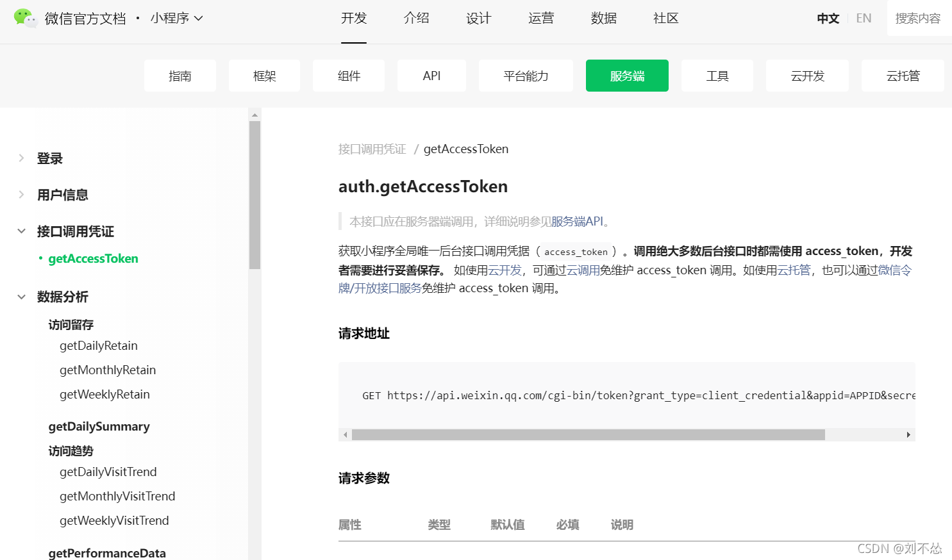Image resolution: width=952 pixels, height=560 pixels.
Task: Select getWeeklyVisitTrend in the sidebar
Action: point(114,520)
